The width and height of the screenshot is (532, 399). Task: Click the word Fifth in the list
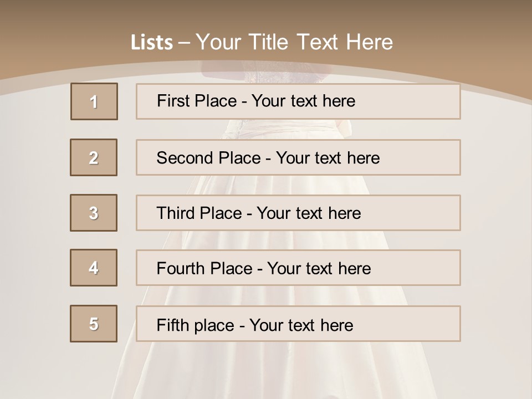173,325
